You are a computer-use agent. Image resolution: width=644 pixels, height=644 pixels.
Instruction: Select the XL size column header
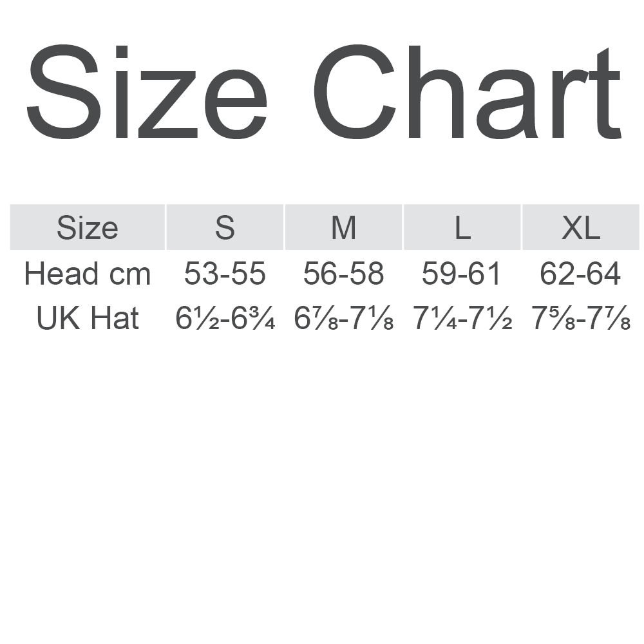pyautogui.click(x=581, y=227)
